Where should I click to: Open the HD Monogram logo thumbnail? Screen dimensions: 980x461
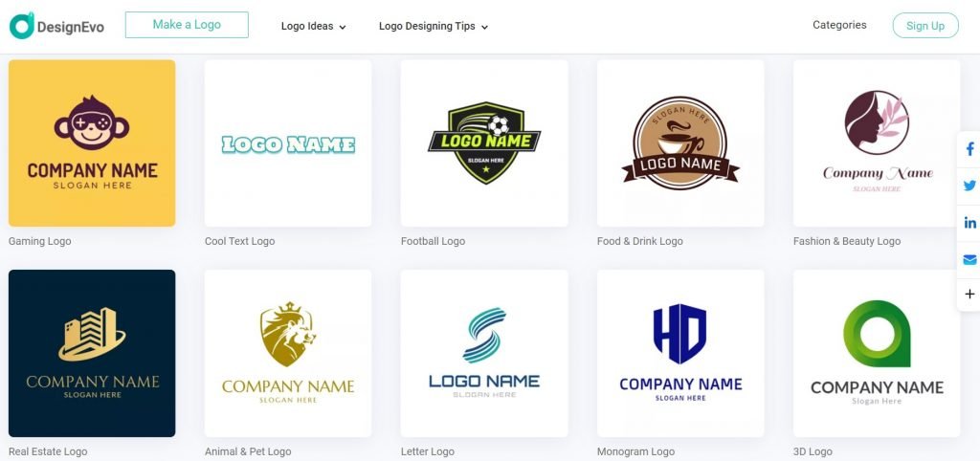point(680,353)
